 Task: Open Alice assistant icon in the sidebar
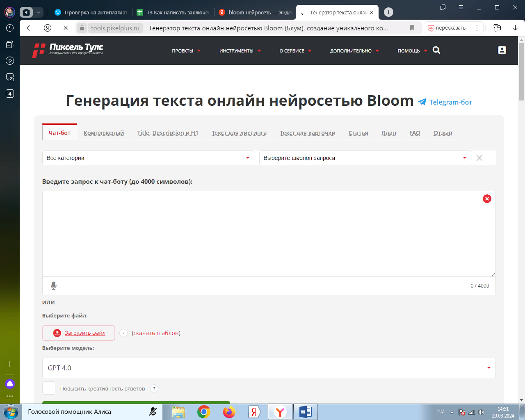tap(10, 384)
